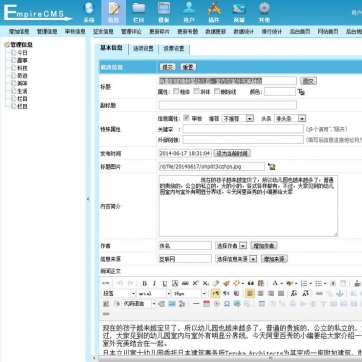
Task: Click the 外部链接 (external link) input field
Action: 243,140
